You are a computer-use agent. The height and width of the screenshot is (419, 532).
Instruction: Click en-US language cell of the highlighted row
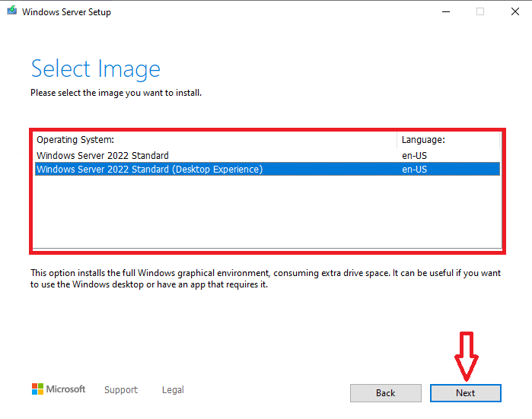point(413,169)
